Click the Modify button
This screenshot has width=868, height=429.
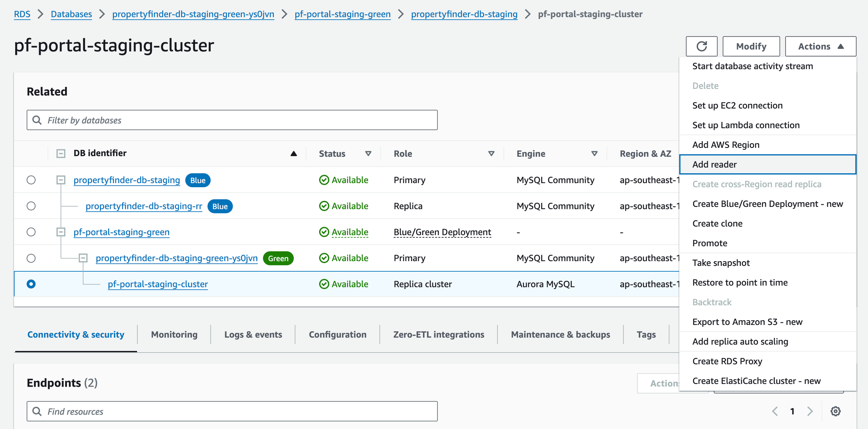(x=751, y=46)
